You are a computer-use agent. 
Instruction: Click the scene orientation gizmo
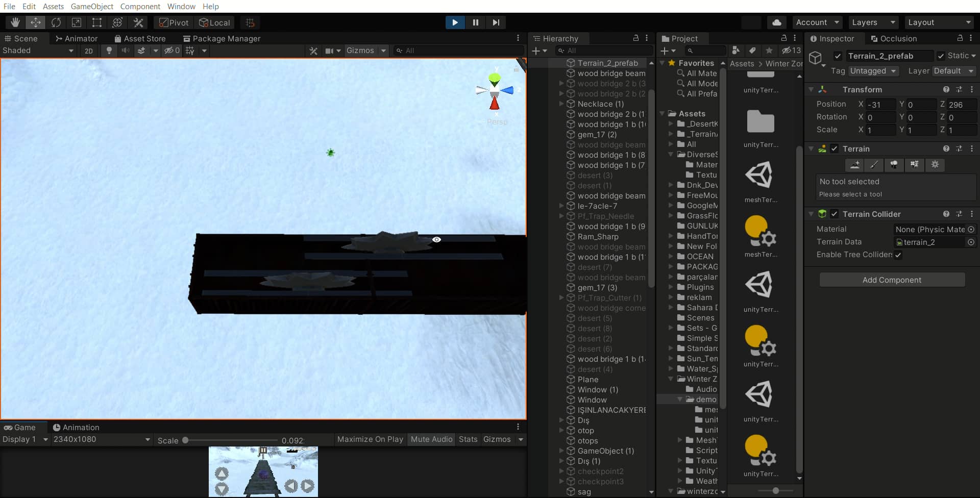495,91
